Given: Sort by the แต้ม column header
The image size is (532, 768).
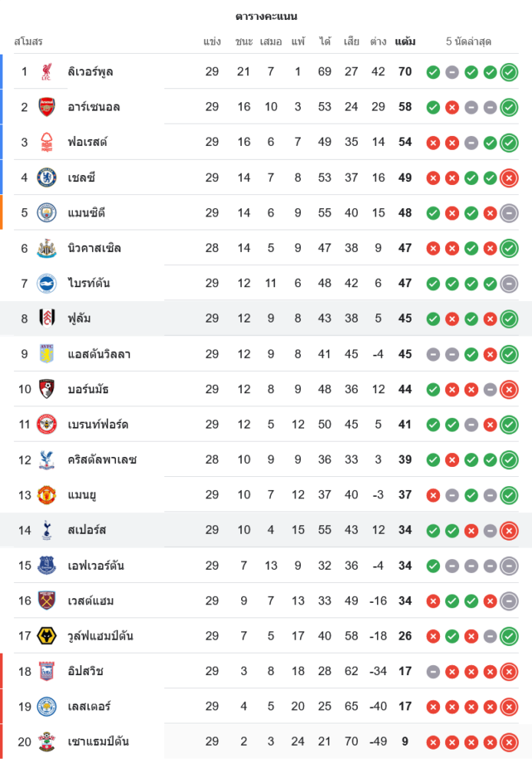Looking at the screenshot, I should point(405,41).
